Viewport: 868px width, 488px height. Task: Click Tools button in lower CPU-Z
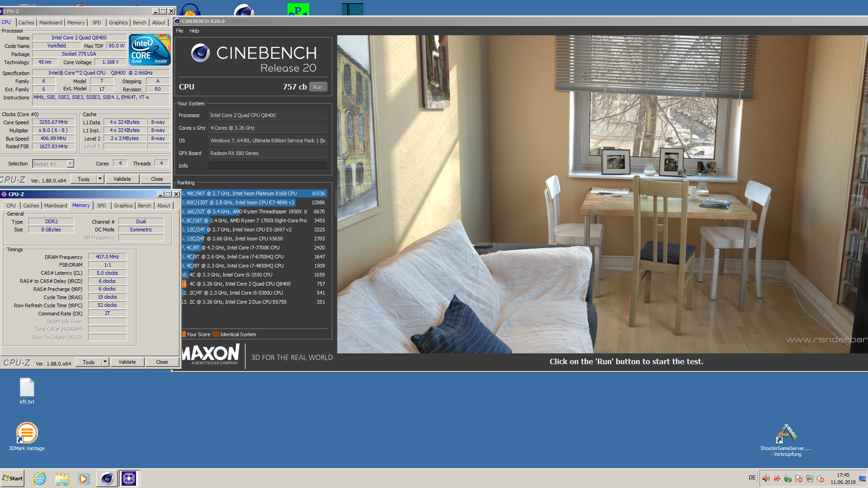tap(89, 362)
